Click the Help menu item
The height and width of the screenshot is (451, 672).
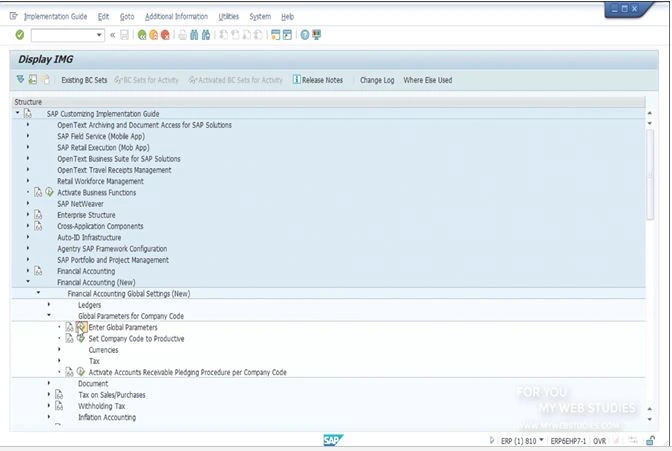click(x=288, y=17)
